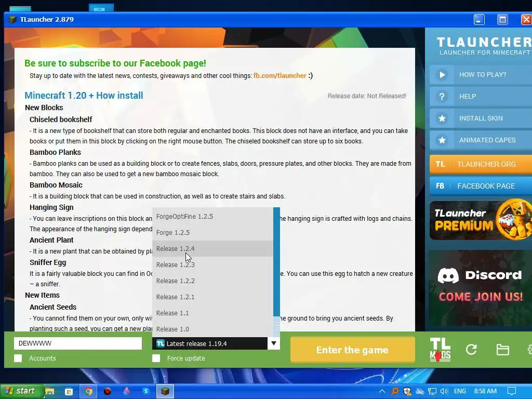Show hidden tray icons chevron

coord(382,391)
